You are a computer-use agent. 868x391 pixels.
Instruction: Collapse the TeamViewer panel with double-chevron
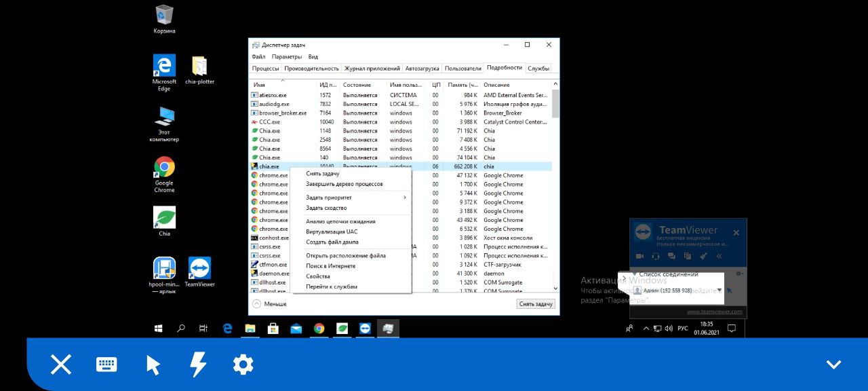tap(719, 256)
